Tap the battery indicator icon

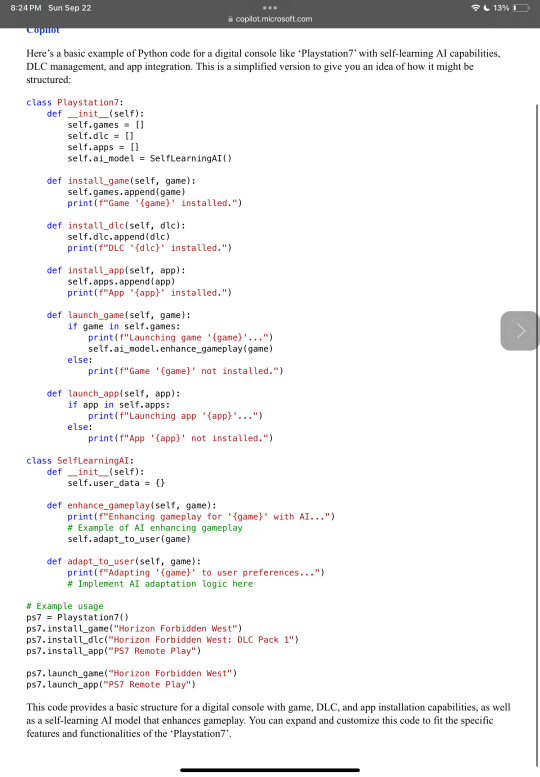521,8
